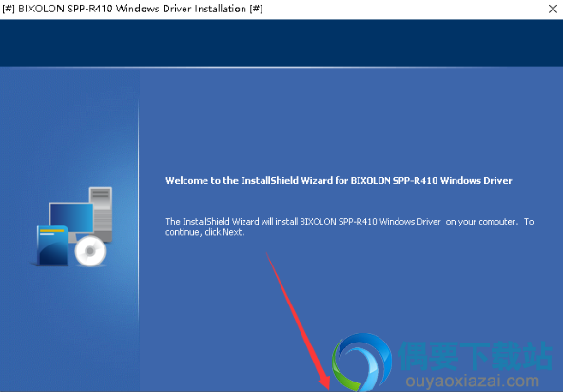Click the 偶要下载站 watermark text

476,356
